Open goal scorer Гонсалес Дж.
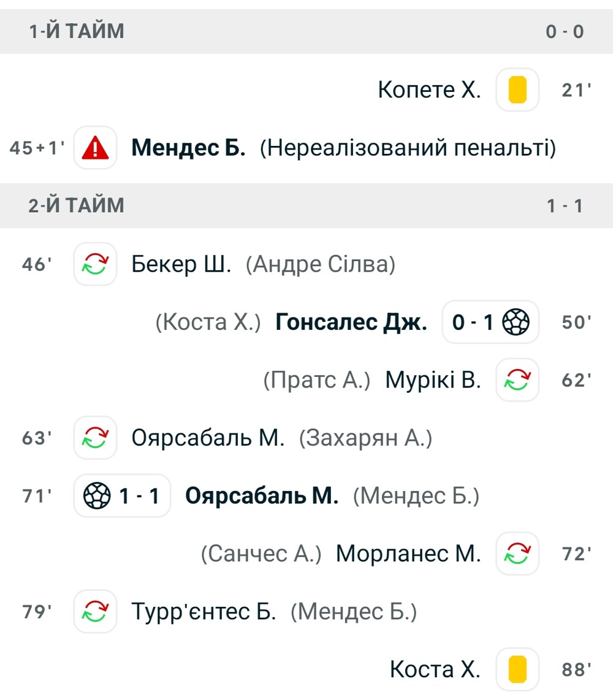The width and height of the screenshot is (613, 700). pos(351,322)
